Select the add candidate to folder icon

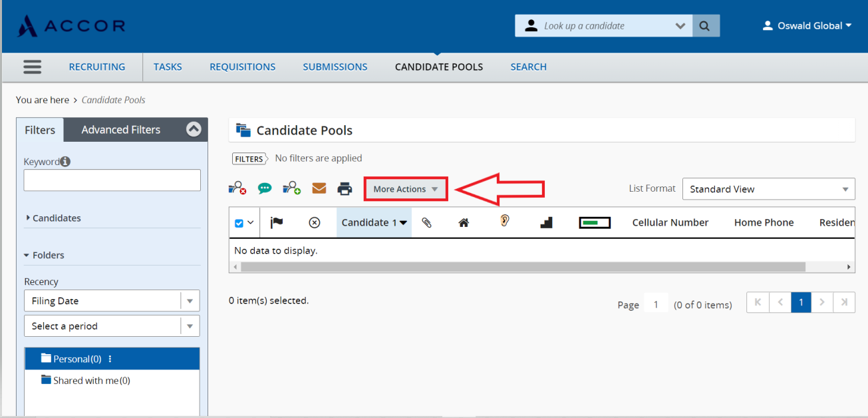(x=291, y=188)
